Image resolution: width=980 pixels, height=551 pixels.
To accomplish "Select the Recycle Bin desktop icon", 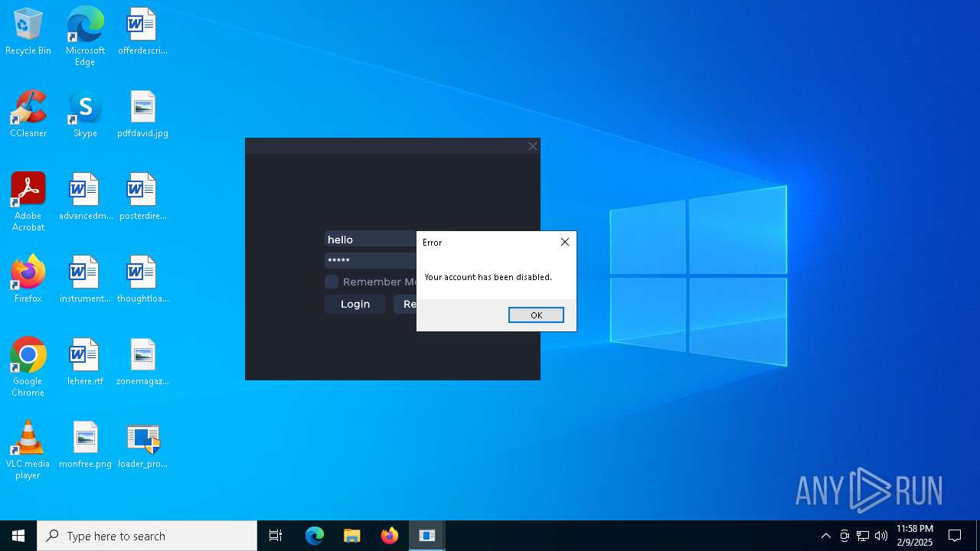I will coord(28,31).
